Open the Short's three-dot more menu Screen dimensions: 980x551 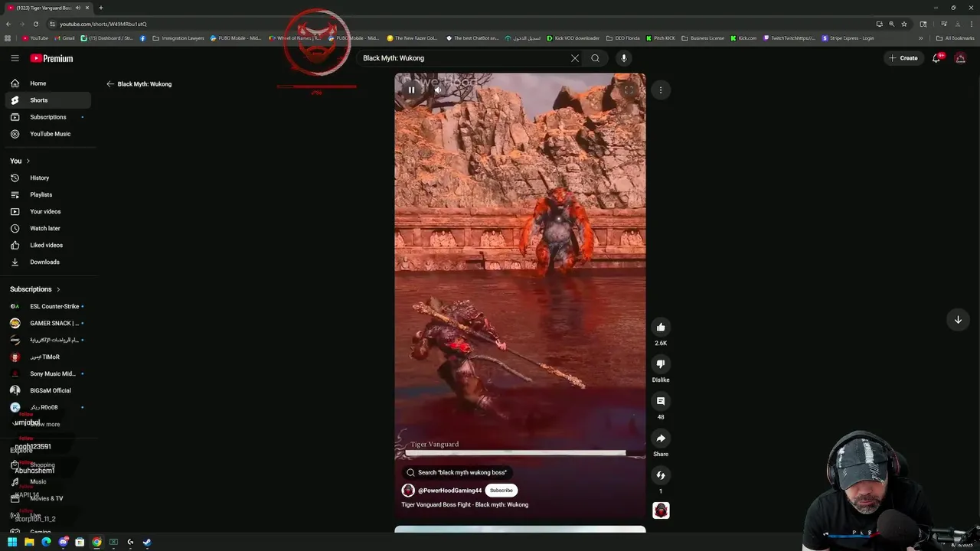tap(661, 90)
